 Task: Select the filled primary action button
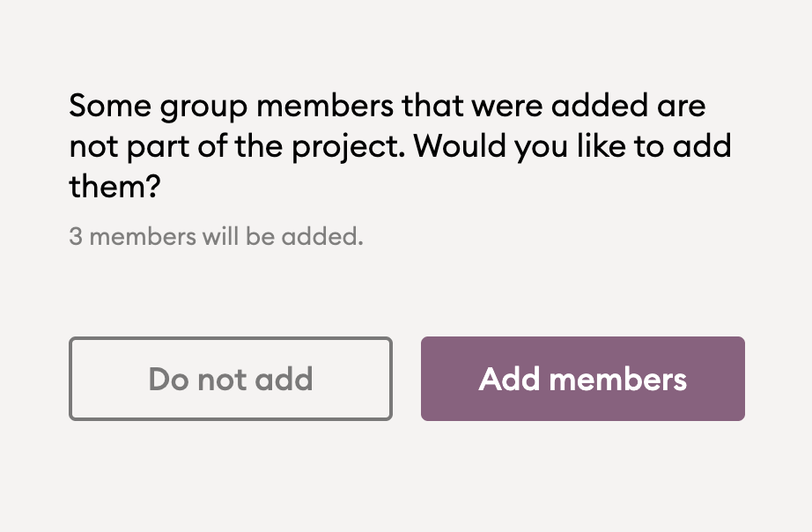click(582, 379)
